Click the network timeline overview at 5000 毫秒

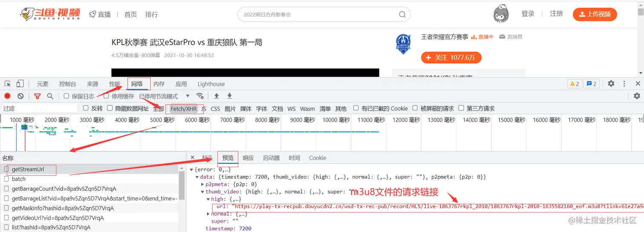click(162, 120)
